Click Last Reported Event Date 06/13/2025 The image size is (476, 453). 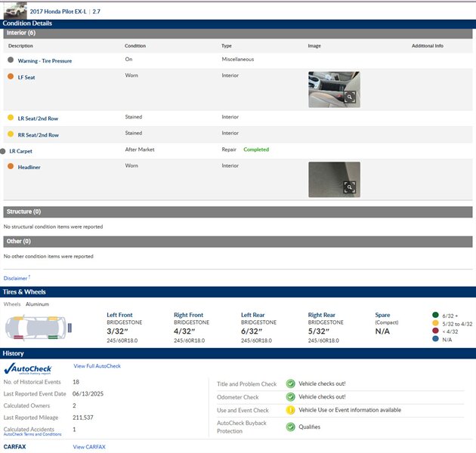click(x=88, y=394)
